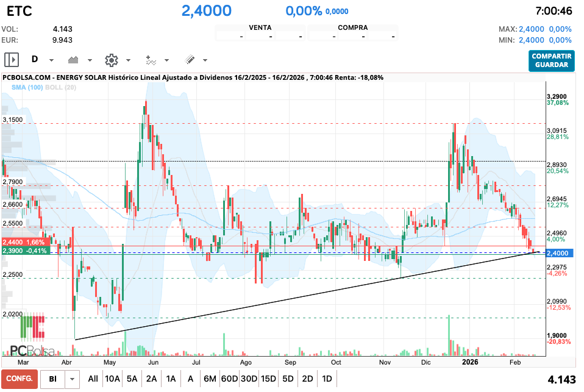Viewport: 584px width, 392px height.
Task: Open the indicators/studies icon
Action: click(x=151, y=60)
